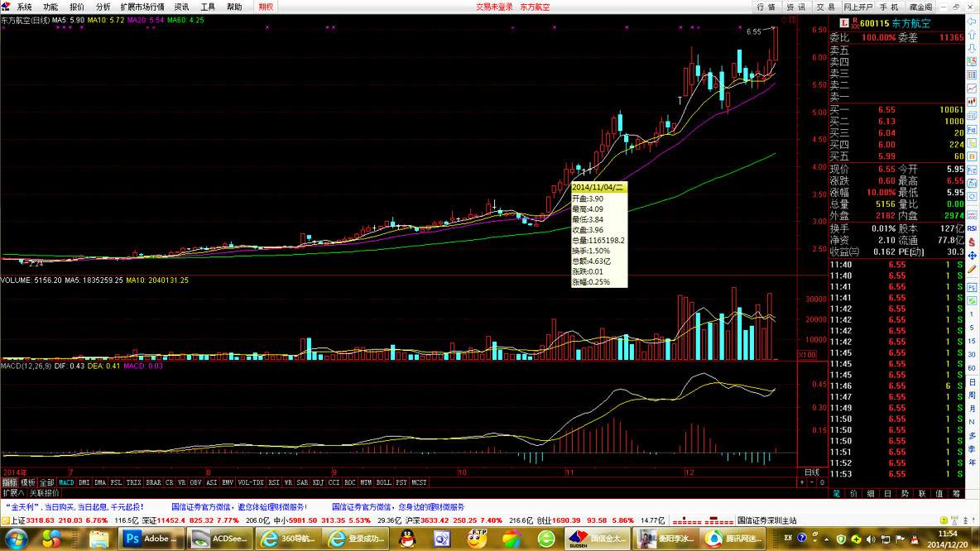Select the pencil drawing tool in the sidebar
This screenshot has width=980, height=551.
click(x=972, y=269)
